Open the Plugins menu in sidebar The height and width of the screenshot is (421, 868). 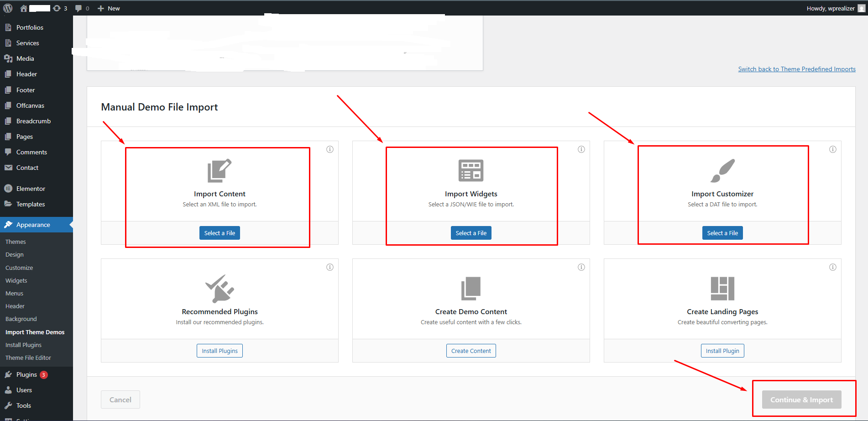pyautogui.click(x=26, y=374)
